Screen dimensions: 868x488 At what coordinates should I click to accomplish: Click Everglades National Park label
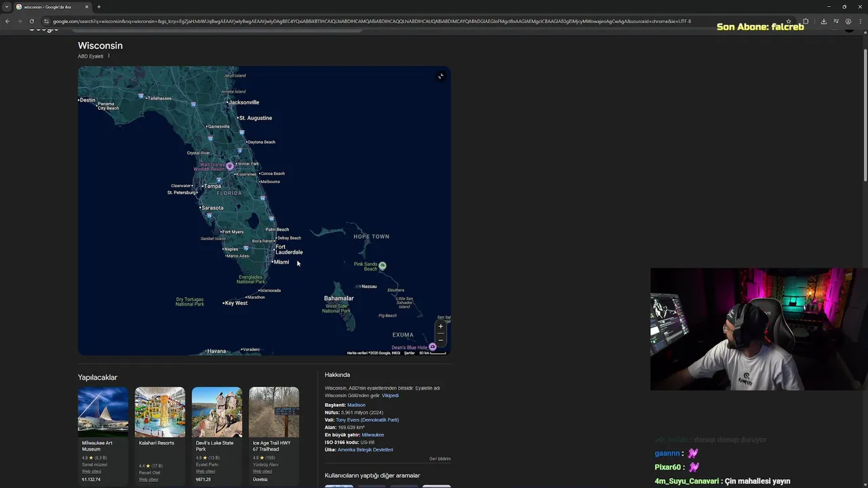(x=250, y=279)
